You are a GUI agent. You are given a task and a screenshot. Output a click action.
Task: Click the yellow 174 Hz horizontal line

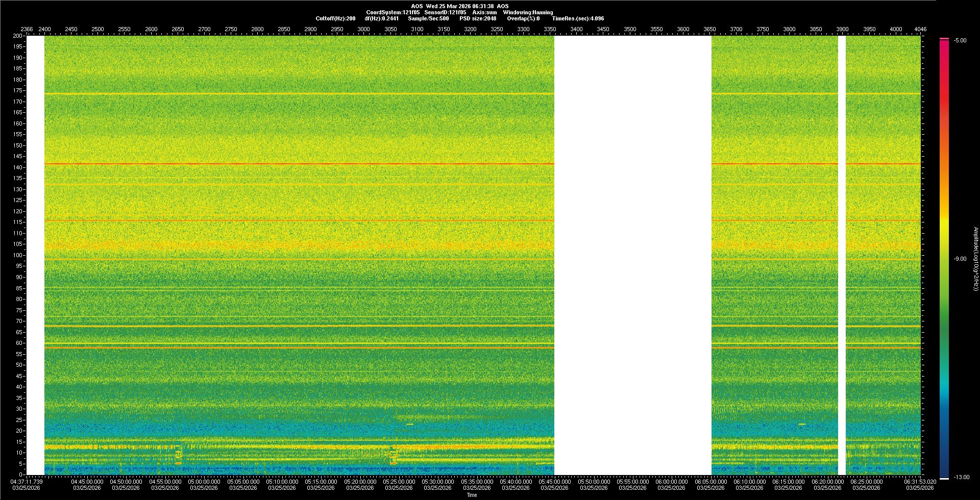pyautogui.click(x=299, y=94)
